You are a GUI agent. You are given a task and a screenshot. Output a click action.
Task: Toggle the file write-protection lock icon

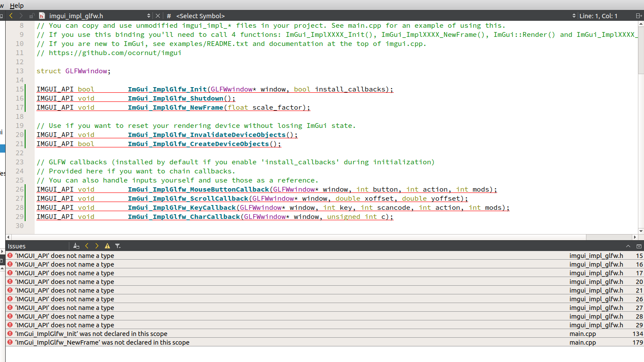coord(31,16)
